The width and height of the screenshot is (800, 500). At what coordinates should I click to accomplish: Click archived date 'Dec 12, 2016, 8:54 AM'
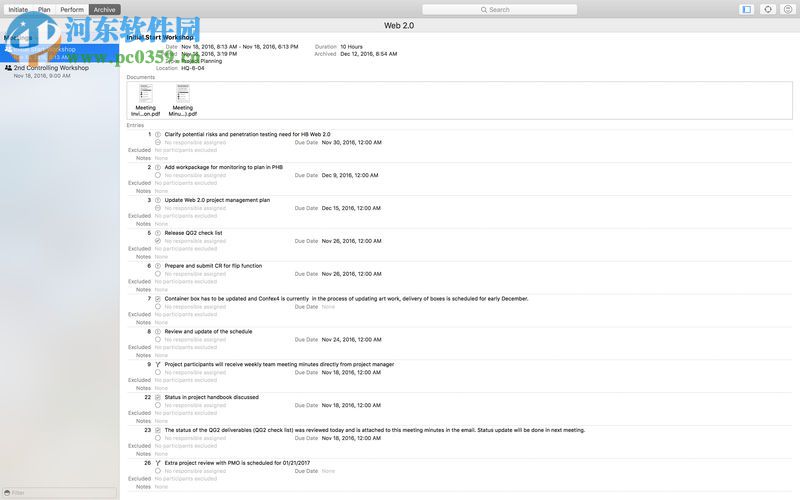(369, 54)
